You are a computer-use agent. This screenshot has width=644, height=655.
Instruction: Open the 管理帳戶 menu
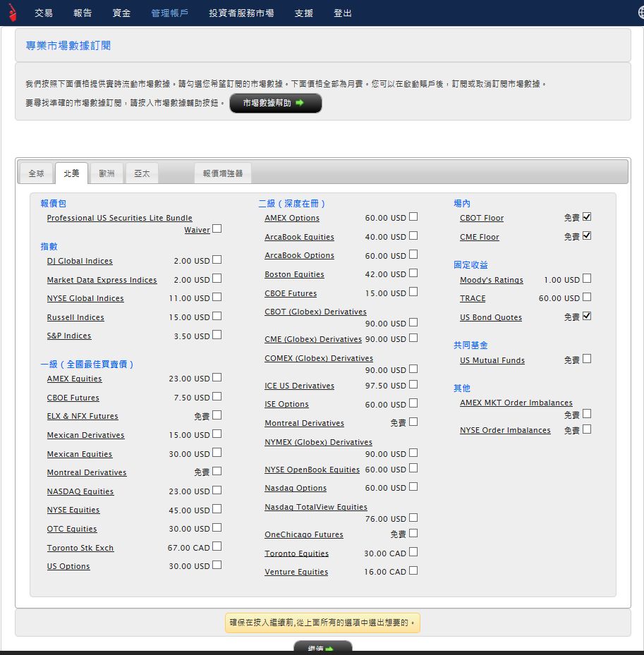pos(170,13)
